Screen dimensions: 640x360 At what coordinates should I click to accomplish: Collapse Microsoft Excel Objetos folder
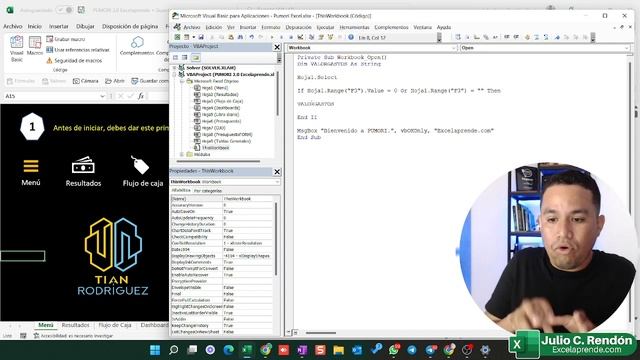[x=182, y=81]
